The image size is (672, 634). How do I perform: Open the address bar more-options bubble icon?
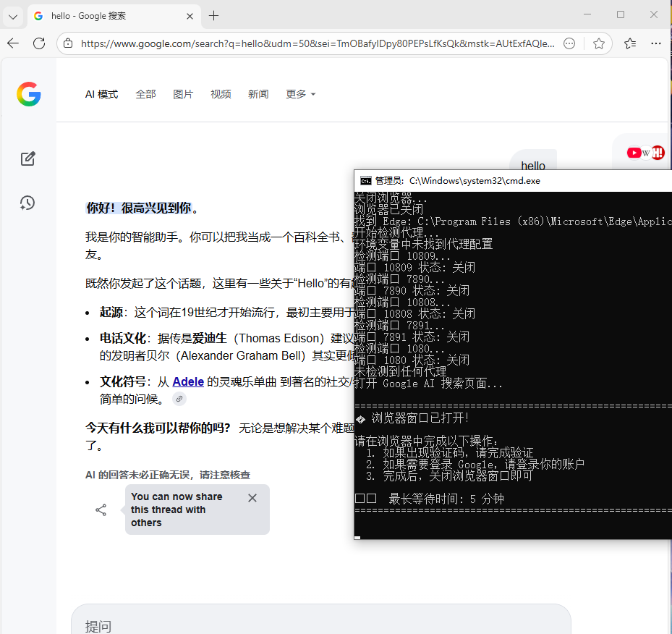point(569,43)
